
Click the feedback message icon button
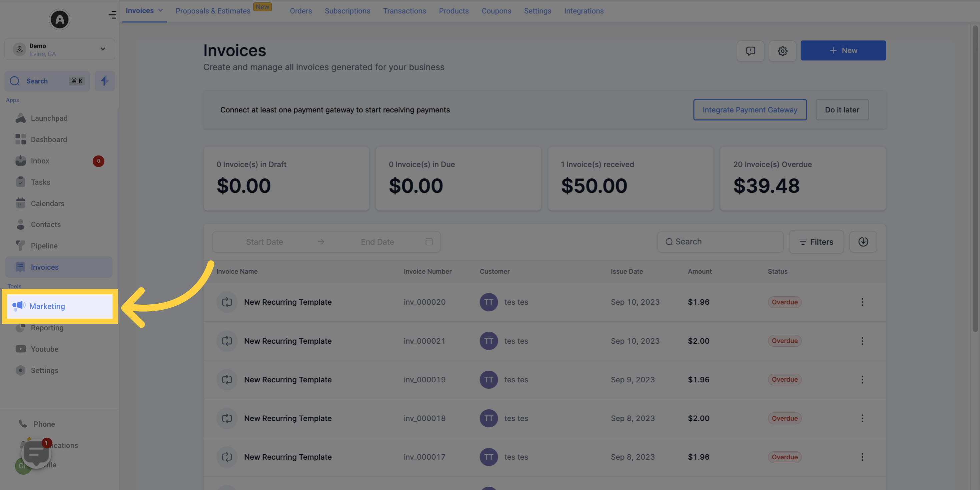750,51
